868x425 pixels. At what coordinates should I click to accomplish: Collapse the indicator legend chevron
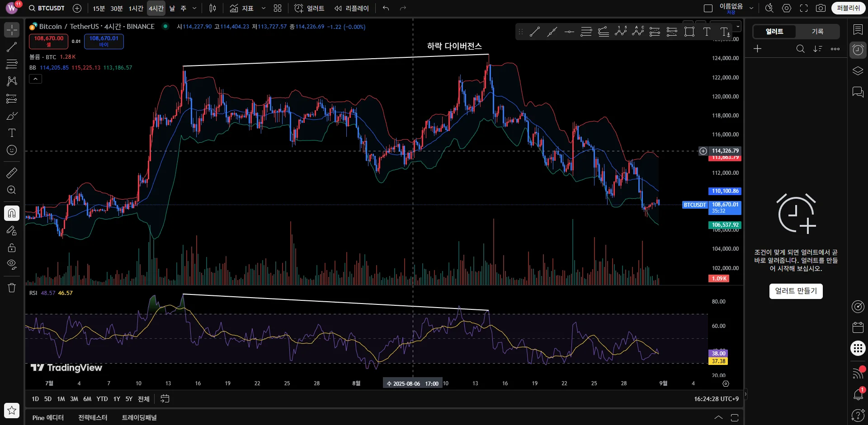click(35, 79)
